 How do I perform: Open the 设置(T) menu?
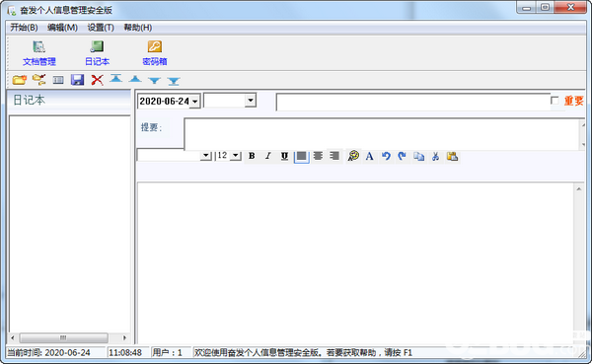pyautogui.click(x=101, y=28)
